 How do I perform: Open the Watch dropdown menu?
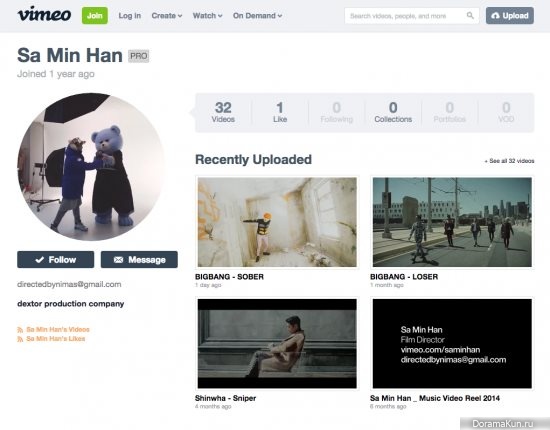[x=207, y=16]
